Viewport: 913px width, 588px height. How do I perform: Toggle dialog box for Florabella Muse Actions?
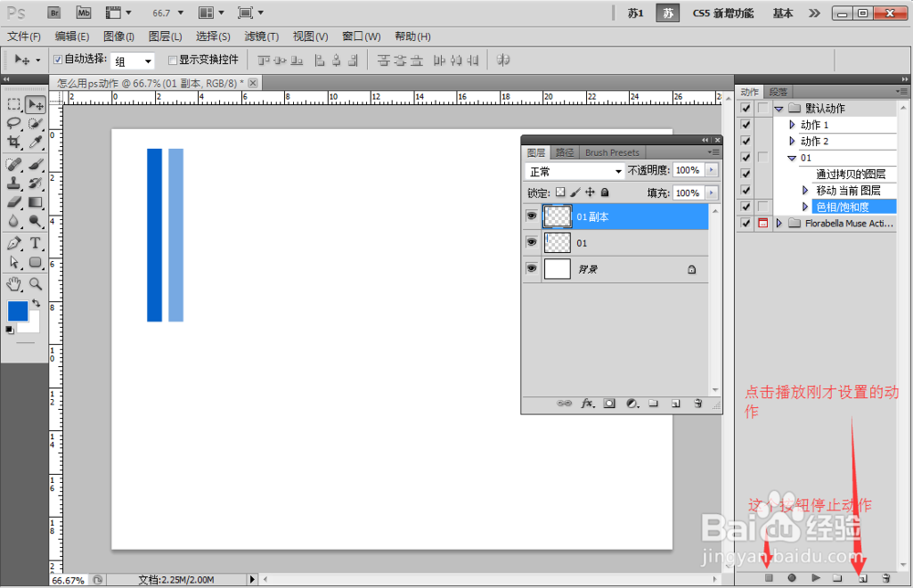coord(762,223)
